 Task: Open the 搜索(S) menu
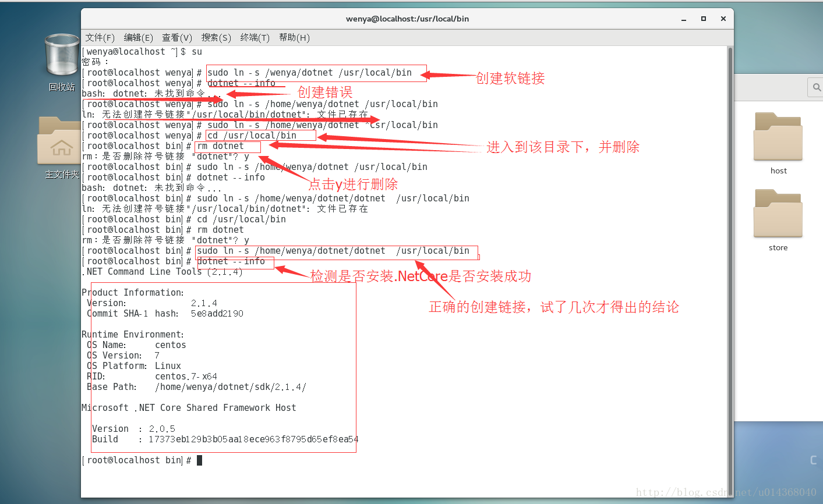click(x=216, y=37)
